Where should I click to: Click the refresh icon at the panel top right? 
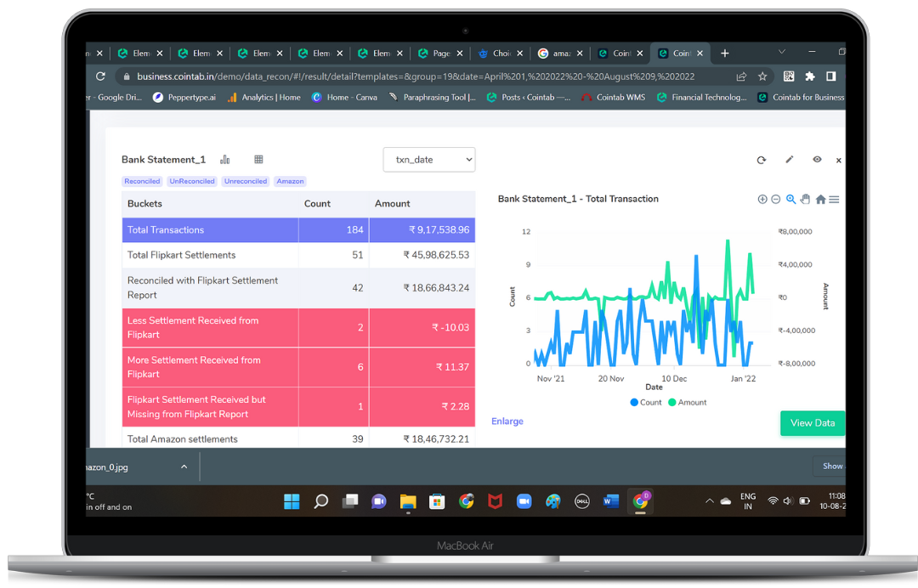click(761, 160)
